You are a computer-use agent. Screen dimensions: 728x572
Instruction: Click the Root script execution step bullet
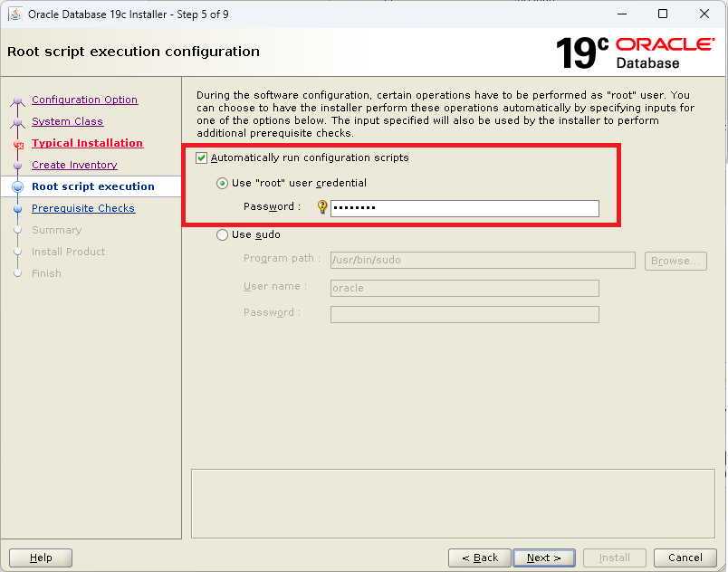(17, 186)
